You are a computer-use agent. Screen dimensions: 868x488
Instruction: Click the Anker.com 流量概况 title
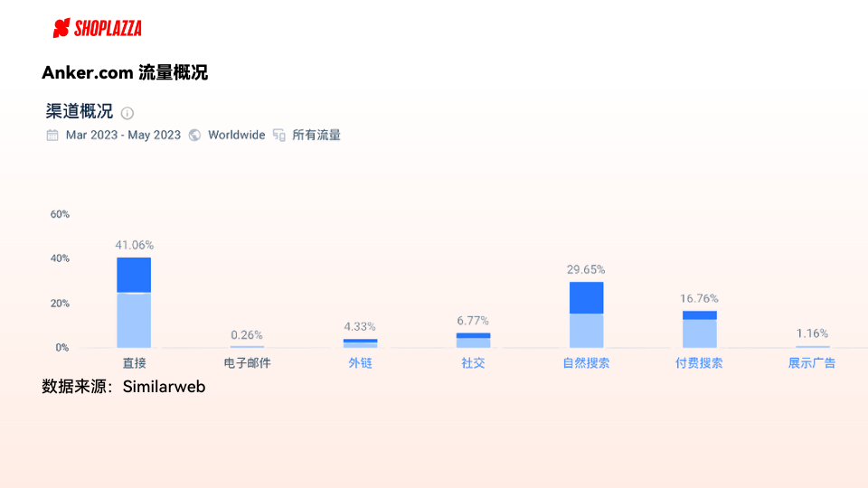125,73
